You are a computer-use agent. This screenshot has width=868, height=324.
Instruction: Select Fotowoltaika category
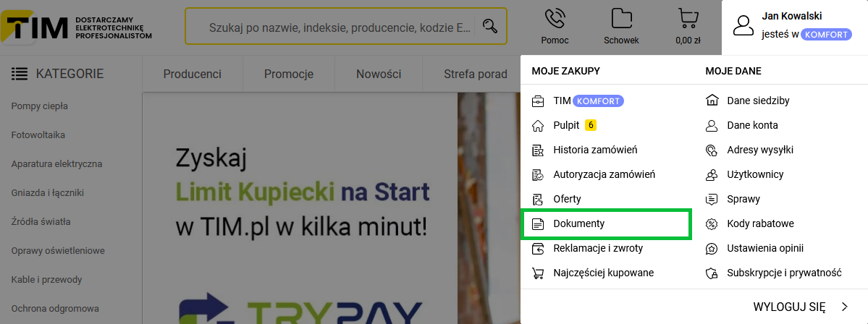click(38, 135)
